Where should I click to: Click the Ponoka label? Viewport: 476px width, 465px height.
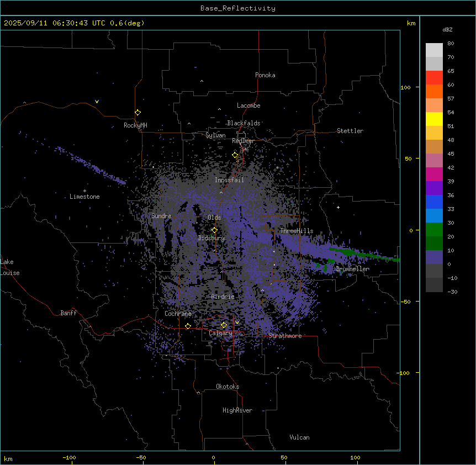265,75
